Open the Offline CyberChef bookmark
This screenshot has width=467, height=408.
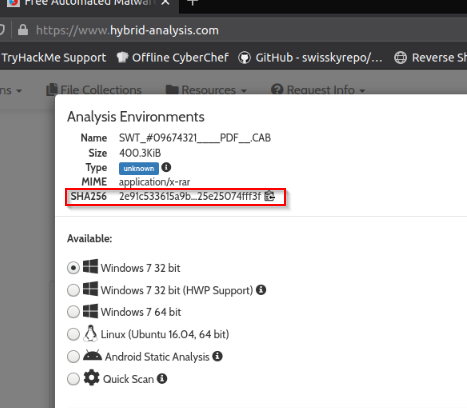tap(173, 58)
